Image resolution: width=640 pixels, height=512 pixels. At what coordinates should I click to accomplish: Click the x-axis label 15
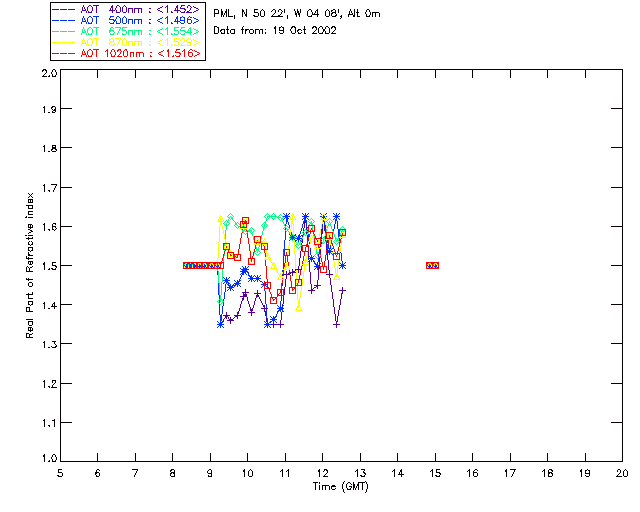coord(435,473)
